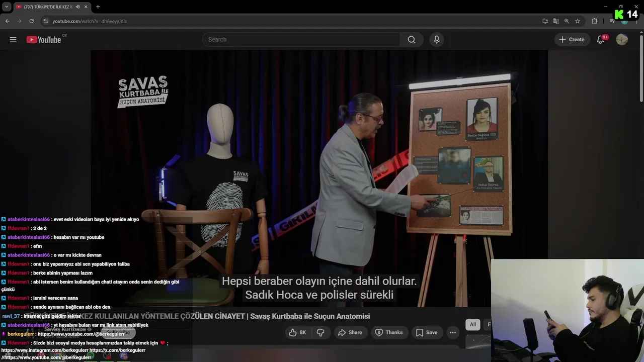Click the translate page icon
Screen dimensions: 644x362
point(556,21)
